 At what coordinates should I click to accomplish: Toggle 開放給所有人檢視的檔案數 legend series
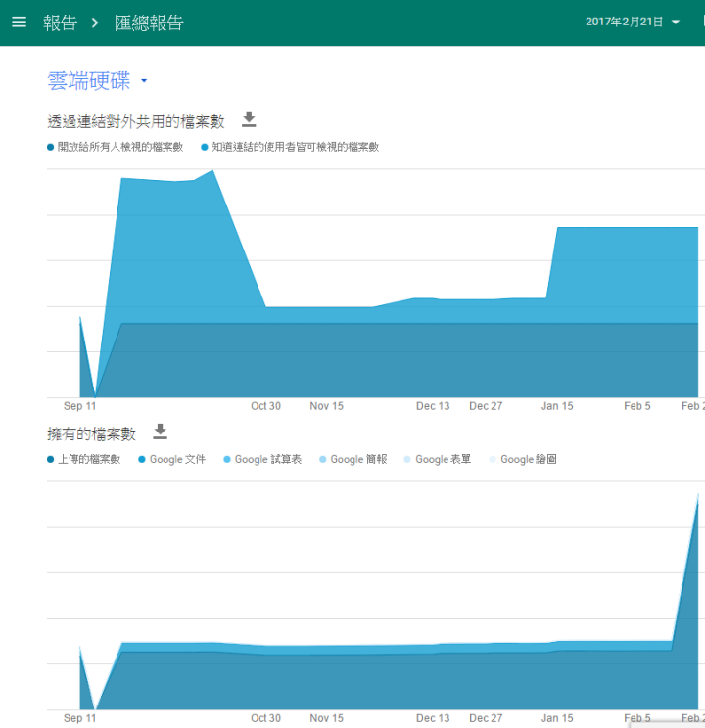(x=116, y=147)
